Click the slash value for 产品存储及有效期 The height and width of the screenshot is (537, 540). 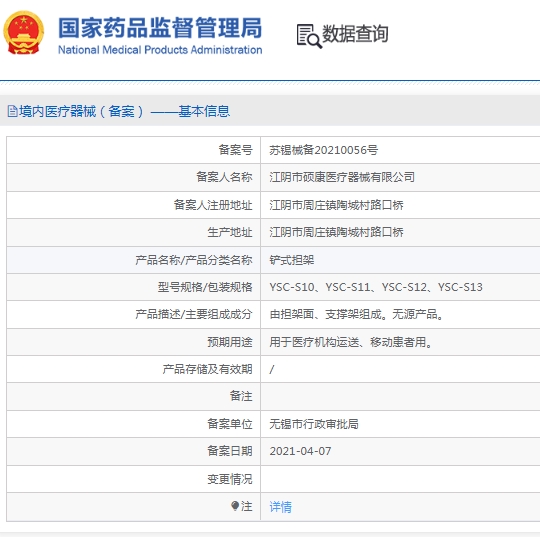point(272,369)
